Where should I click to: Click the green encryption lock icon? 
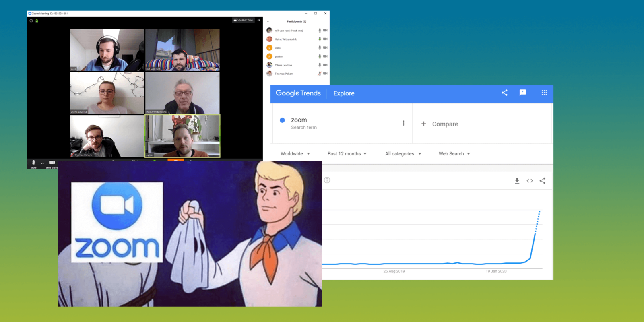37,21
